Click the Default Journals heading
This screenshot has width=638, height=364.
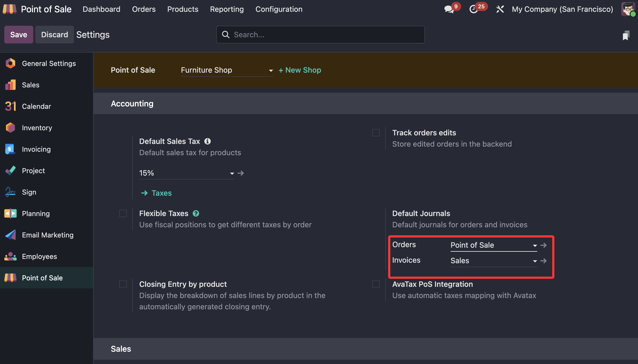coord(421,213)
